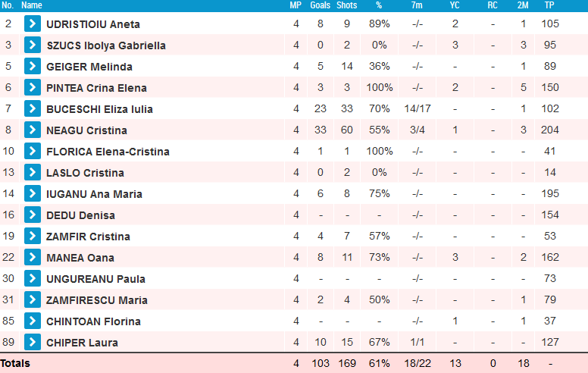Expand UDRISTIOIU Aneta's row with the blue arrow
Viewport: 588px width, 373px height.
[33, 24]
